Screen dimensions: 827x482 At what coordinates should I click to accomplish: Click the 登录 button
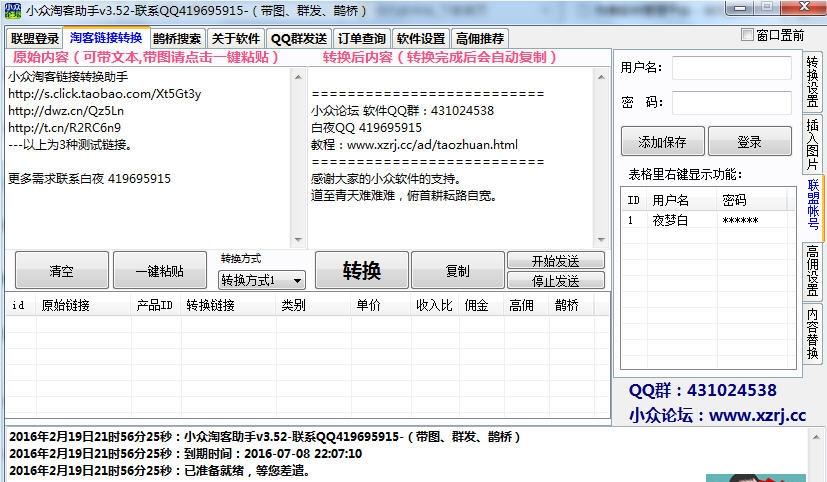[749, 141]
